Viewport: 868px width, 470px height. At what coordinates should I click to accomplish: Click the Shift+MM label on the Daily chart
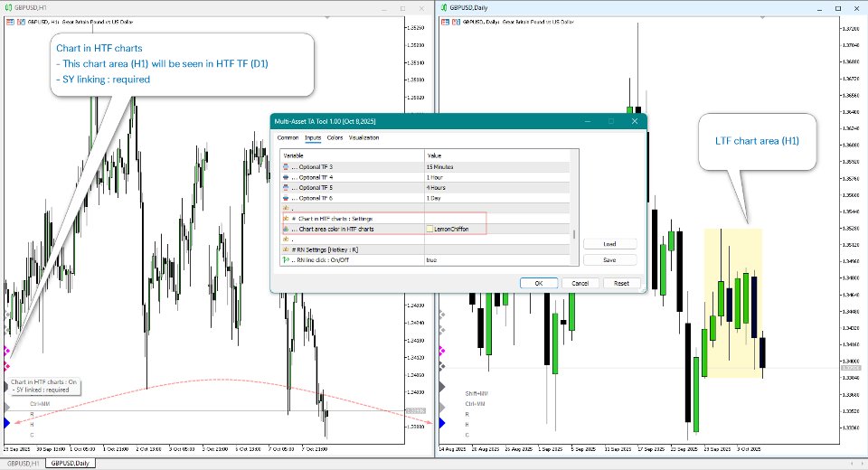click(476, 393)
